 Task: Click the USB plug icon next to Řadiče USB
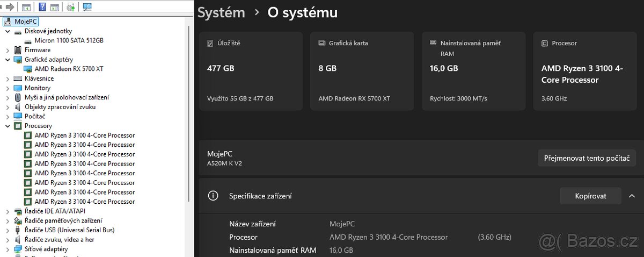click(x=18, y=230)
